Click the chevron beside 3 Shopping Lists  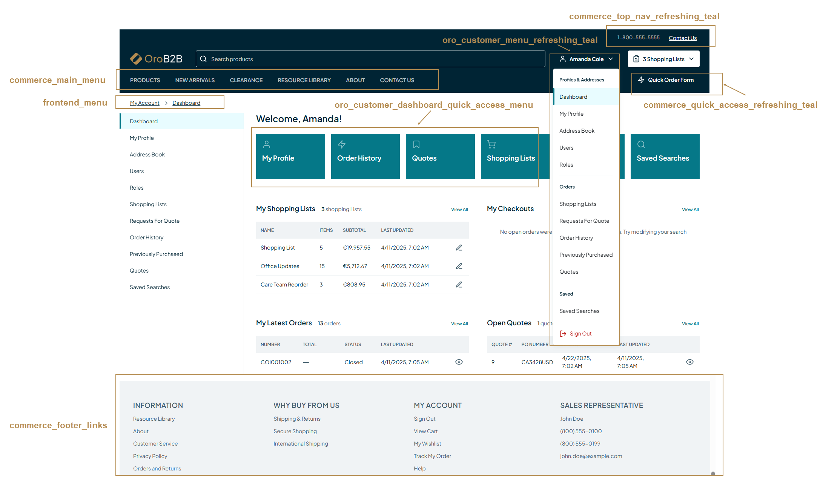click(x=691, y=59)
